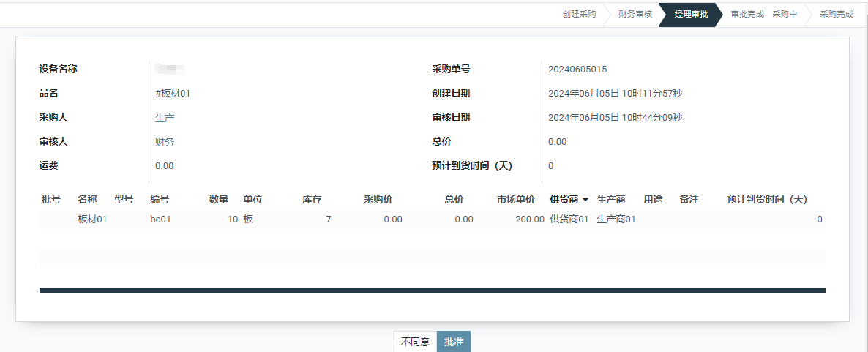This screenshot has height=352, width=868.
Task: Select the 经理审批 status stage
Action: pos(691,14)
